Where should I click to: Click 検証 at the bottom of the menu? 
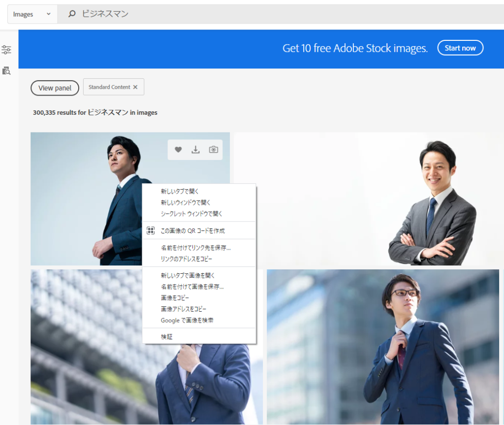pyautogui.click(x=167, y=337)
